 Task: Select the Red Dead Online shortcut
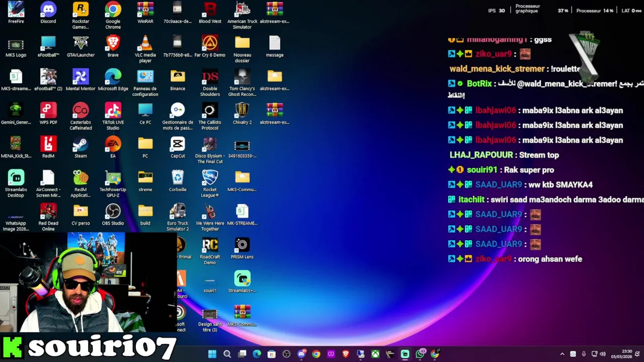[48, 217]
